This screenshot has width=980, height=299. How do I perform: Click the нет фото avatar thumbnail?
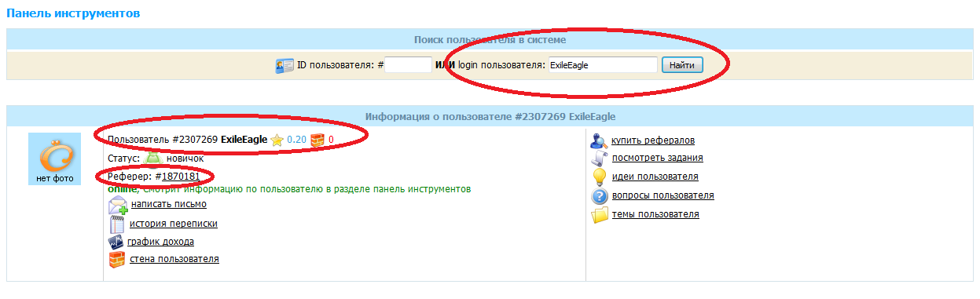coord(55,159)
